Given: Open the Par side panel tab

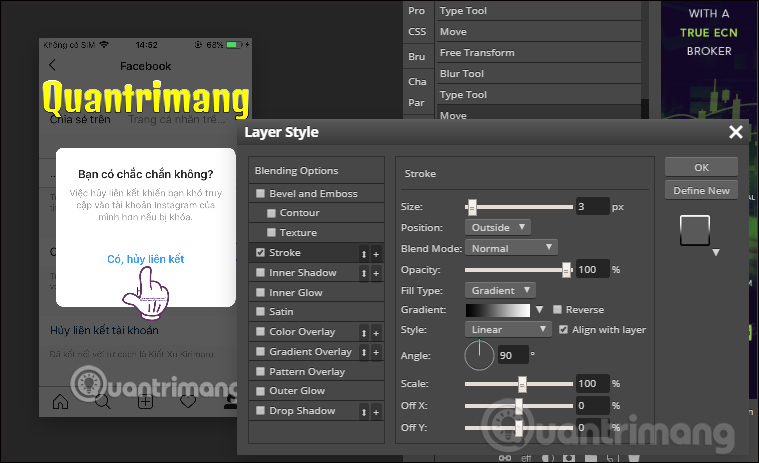Looking at the screenshot, I should coord(416,103).
